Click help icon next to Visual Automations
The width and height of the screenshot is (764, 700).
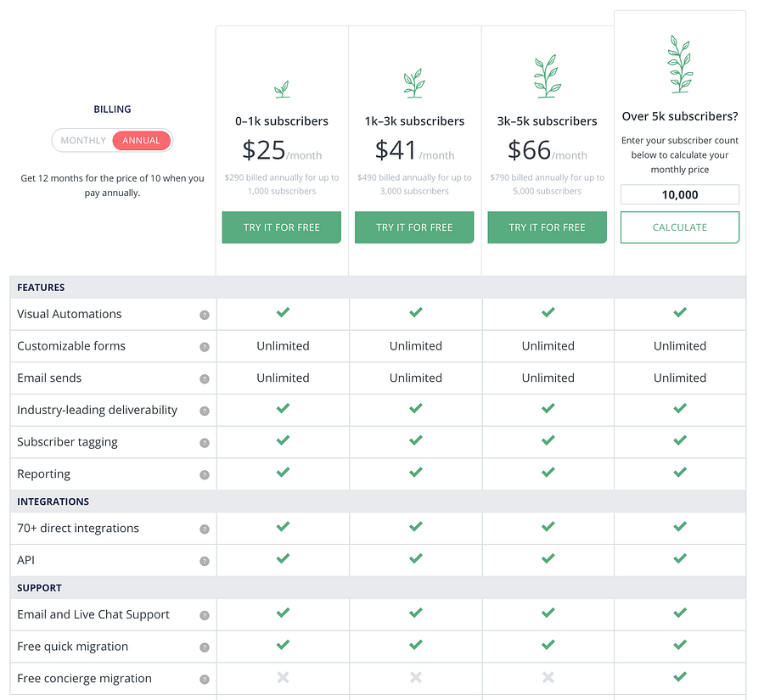[204, 315]
